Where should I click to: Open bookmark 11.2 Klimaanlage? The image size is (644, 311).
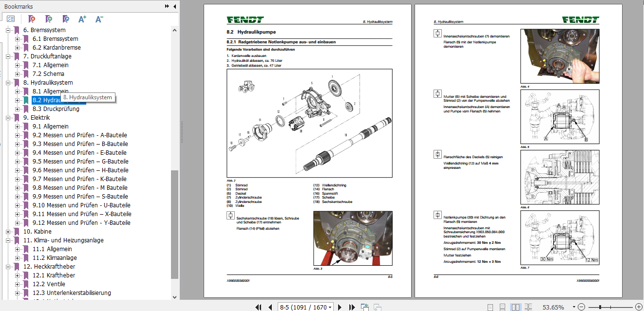[x=55, y=258]
